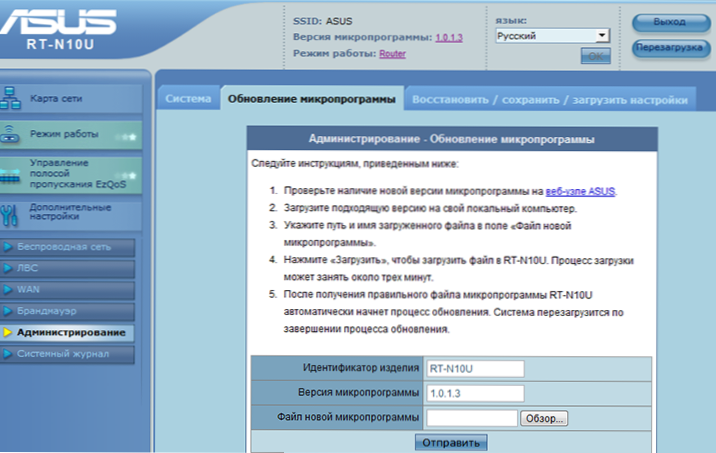Click the wrench advanced settings icon
This screenshot has height=453, width=716.
(9, 216)
